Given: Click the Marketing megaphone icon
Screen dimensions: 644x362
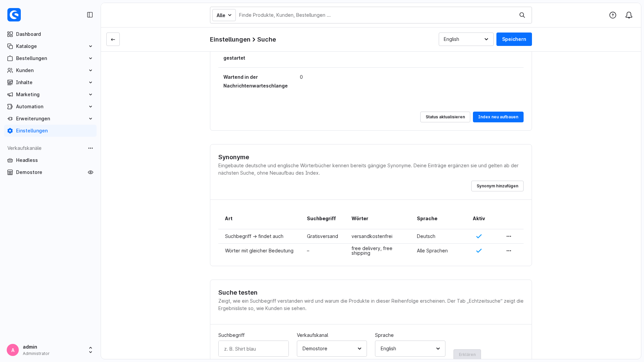Looking at the screenshot, I should coord(10,95).
